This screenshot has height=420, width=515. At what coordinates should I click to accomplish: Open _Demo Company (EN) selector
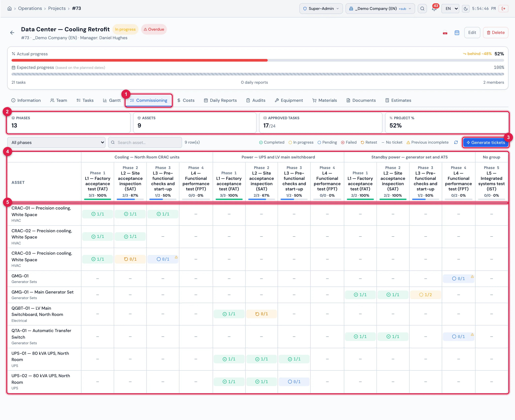click(380, 8)
